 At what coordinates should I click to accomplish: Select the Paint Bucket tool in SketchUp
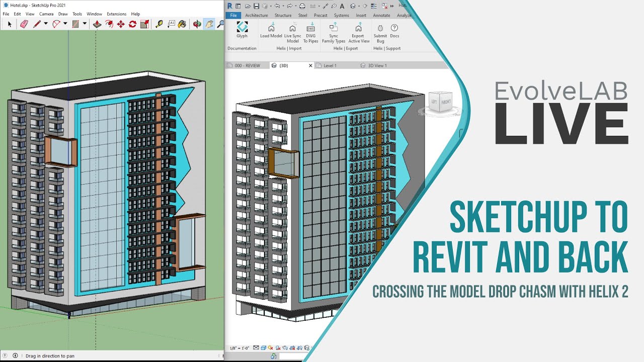183,24
